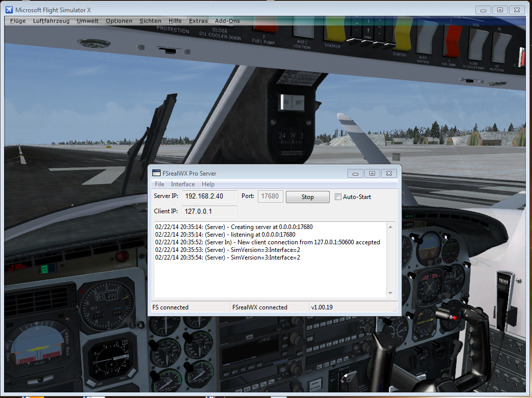The height and width of the screenshot is (398, 532).
Task: Flip the right yellow STARTER switch
Action: (x=402, y=36)
